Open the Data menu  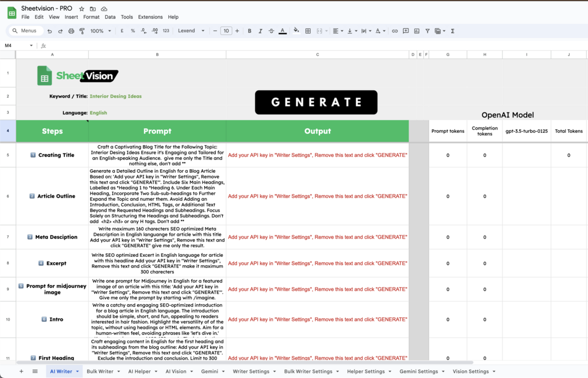point(110,17)
